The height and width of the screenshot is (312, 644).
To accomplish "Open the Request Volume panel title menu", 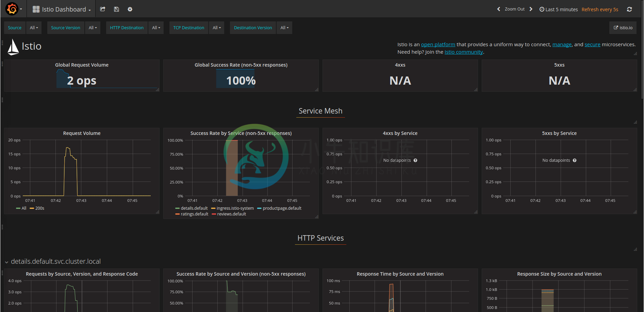I will point(82,133).
